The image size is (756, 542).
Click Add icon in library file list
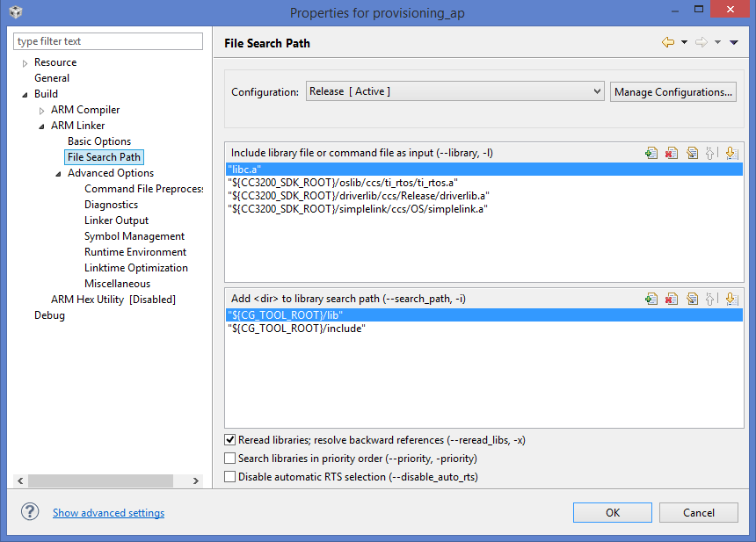651,153
